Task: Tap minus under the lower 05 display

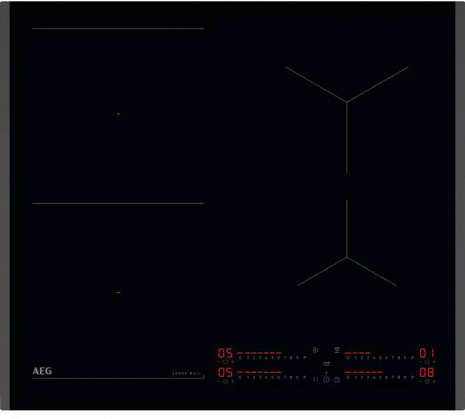Action: 218,381
